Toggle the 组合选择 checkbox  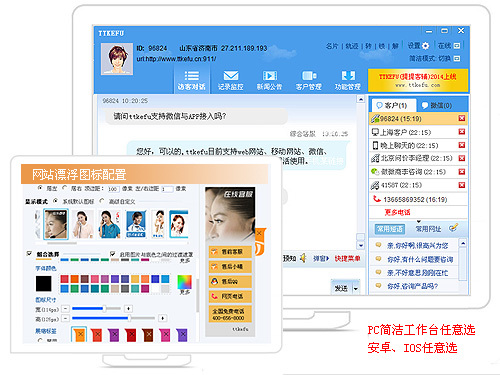(29, 253)
